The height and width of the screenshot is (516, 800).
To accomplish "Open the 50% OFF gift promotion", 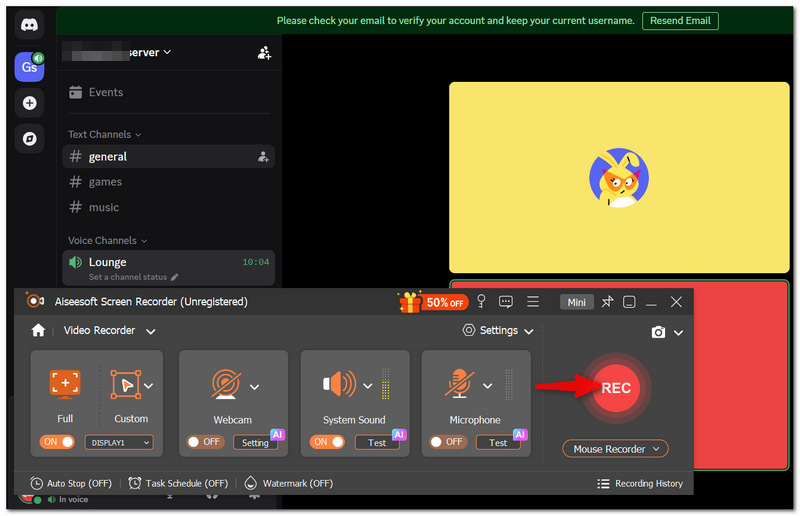I will (433, 302).
